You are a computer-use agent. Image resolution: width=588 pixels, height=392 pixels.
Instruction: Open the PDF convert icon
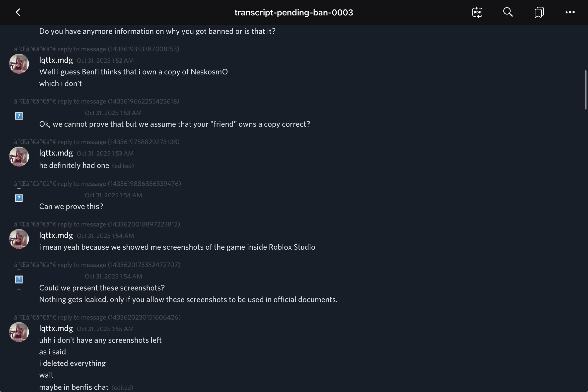click(x=477, y=12)
